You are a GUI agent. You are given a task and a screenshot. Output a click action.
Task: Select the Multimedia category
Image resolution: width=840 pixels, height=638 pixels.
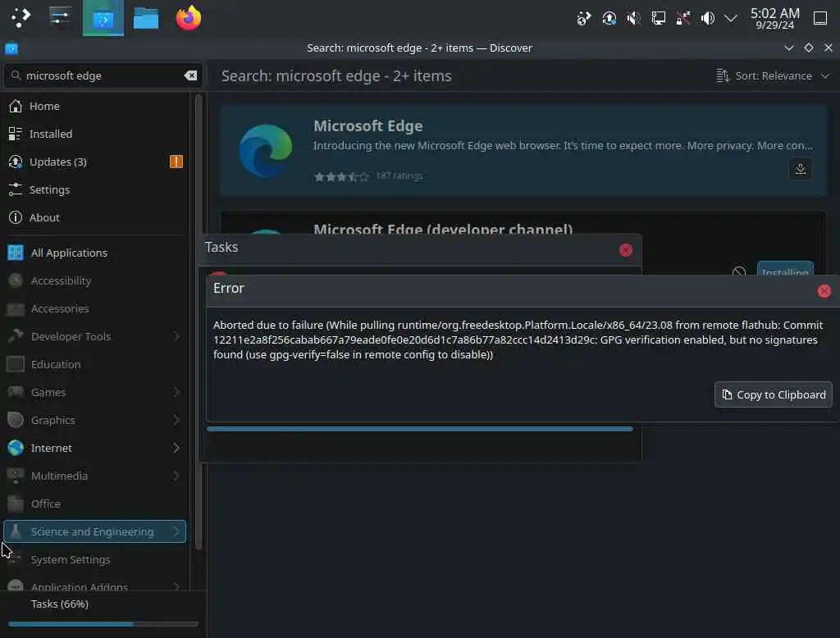point(95,476)
